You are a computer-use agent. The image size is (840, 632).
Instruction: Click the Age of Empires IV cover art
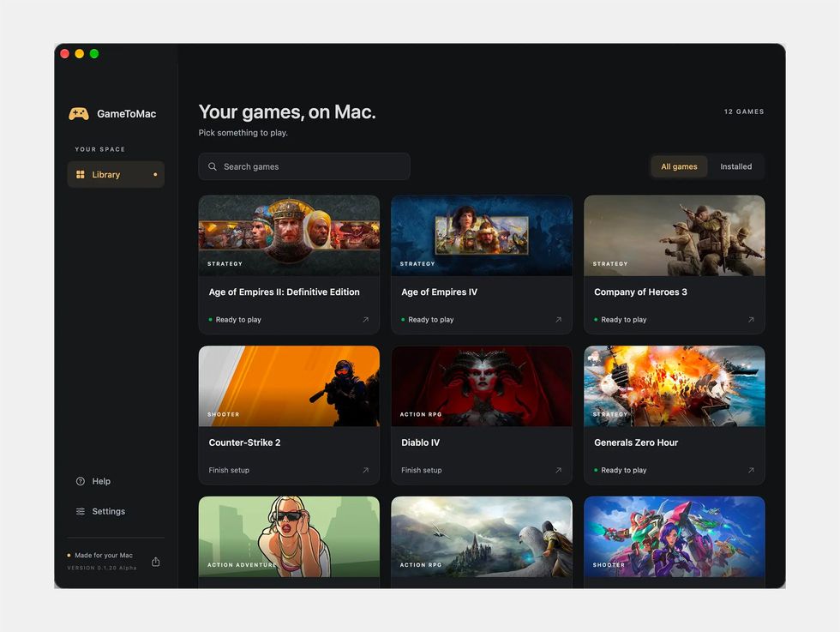[482, 236]
